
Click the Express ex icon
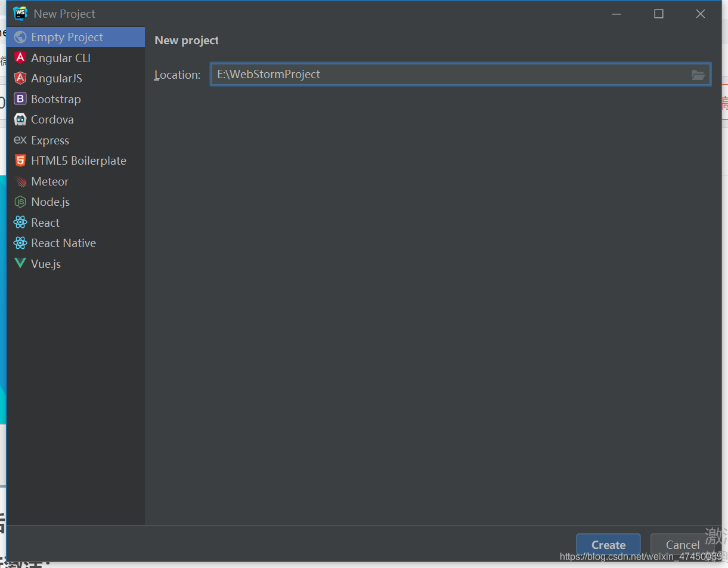20,140
